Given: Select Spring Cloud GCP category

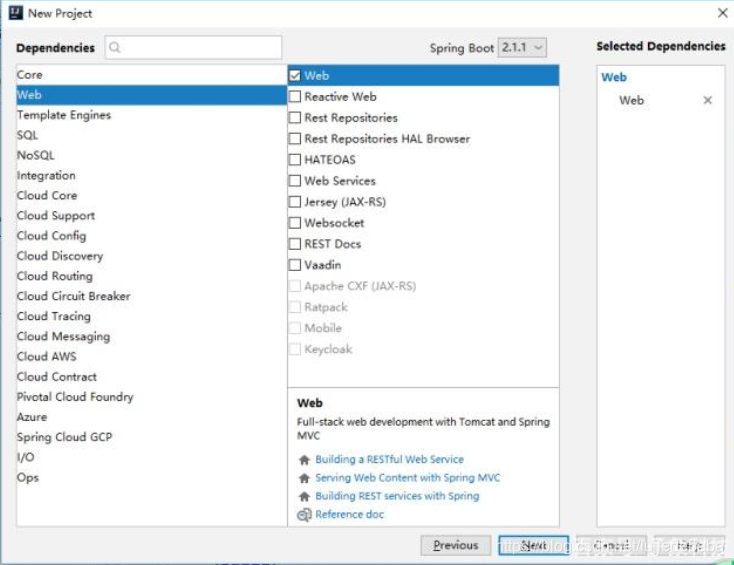Looking at the screenshot, I should (152, 437).
